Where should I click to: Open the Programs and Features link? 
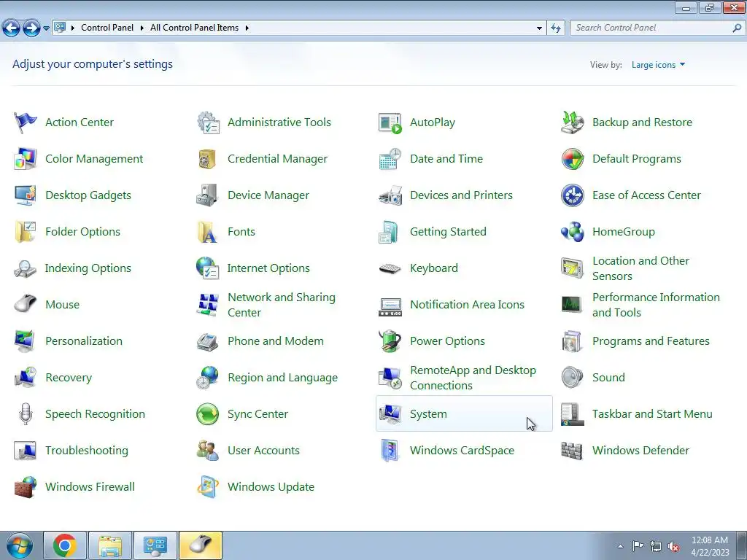pos(651,341)
